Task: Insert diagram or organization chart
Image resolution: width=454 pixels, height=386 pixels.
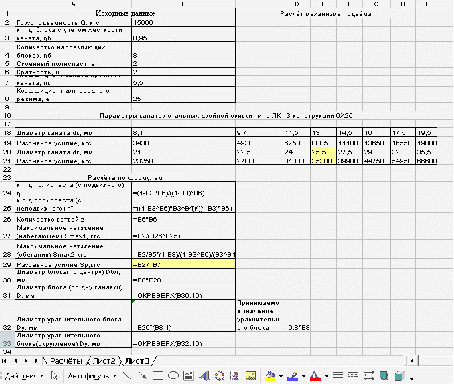Action: 220,376
